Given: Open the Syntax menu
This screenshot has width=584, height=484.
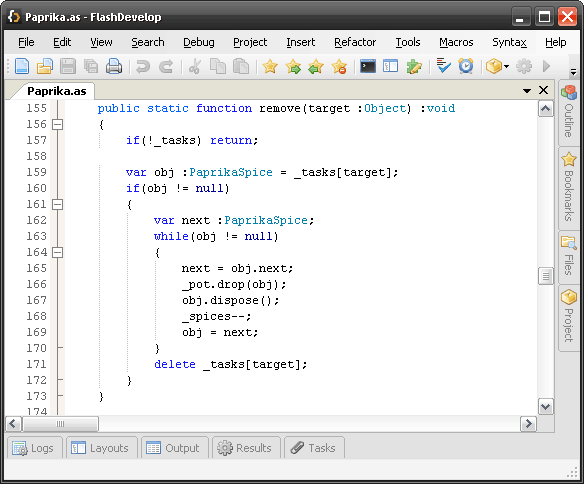Looking at the screenshot, I should [509, 42].
